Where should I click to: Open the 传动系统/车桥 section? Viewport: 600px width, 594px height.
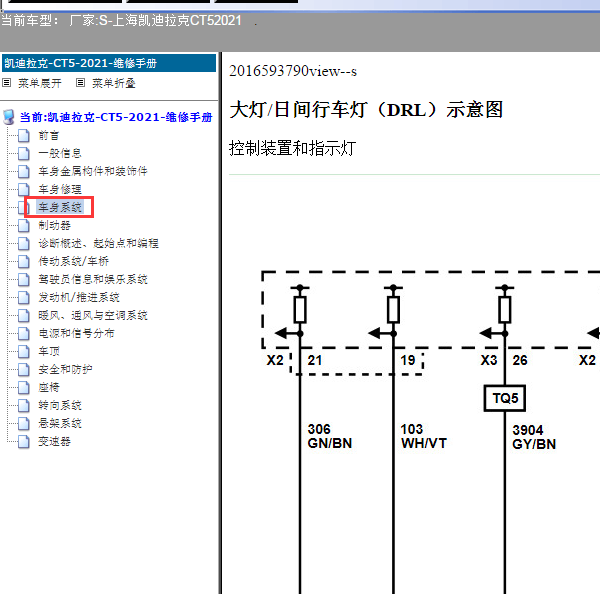73,261
